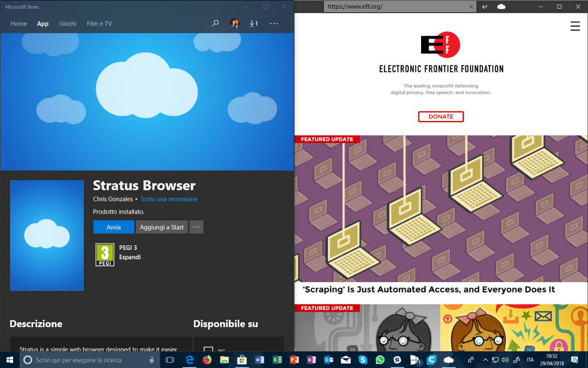Open the Mail app from taskbar
This screenshot has width=588, height=368.
(x=346, y=360)
